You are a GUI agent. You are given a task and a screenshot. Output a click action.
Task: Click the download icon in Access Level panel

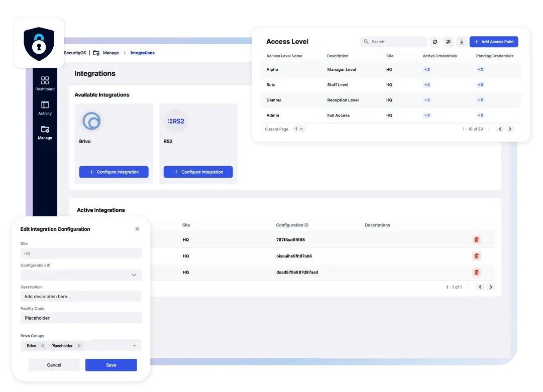tap(462, 42)
